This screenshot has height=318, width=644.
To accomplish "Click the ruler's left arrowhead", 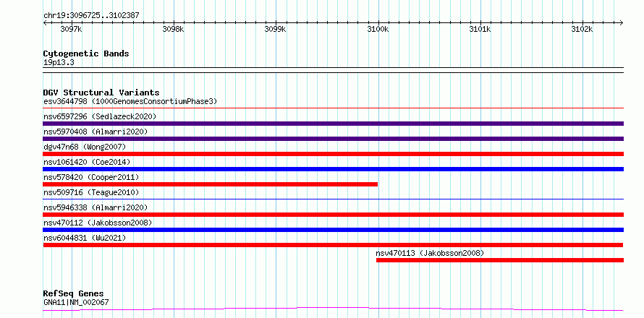I will (45, 22).
